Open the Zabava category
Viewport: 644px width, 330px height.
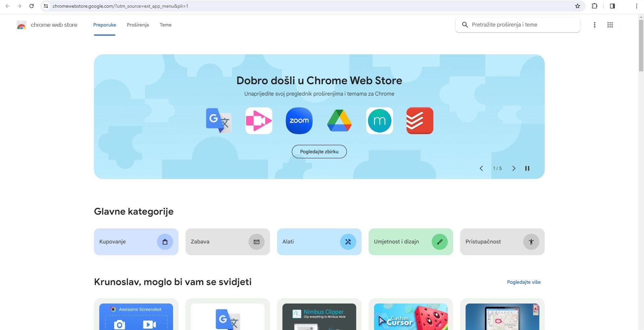[228, 242]
